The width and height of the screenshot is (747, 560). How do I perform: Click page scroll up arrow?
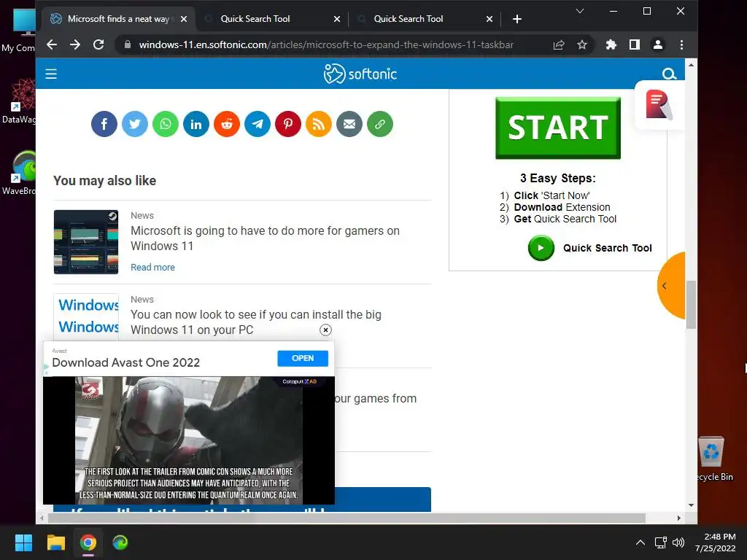point(691,64)
